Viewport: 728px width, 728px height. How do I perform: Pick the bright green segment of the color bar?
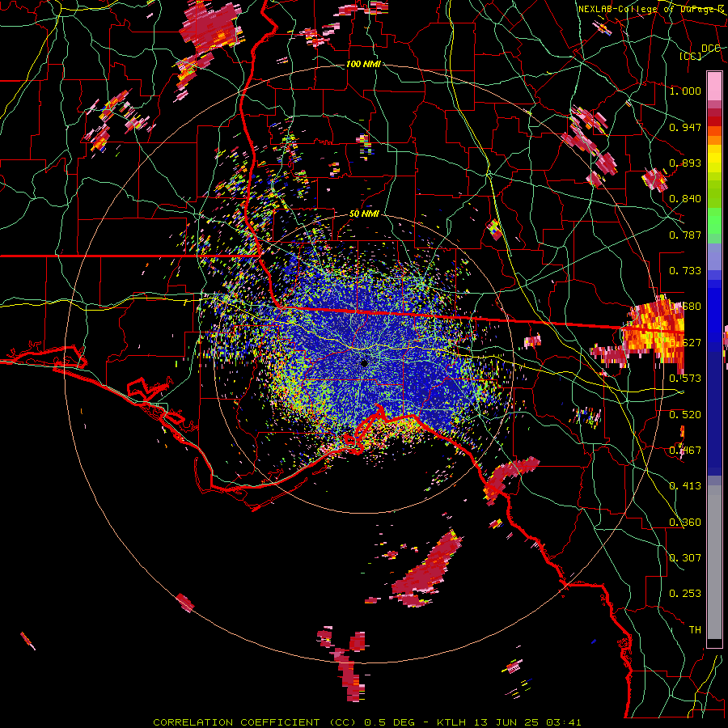pyautogui.click(x=714, y=222)
